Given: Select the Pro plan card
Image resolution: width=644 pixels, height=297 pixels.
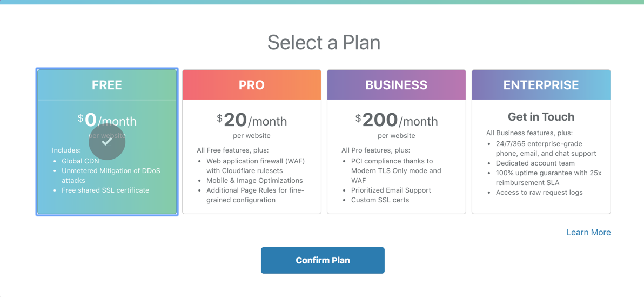Looking at the screenshot, I should point(252,142).
